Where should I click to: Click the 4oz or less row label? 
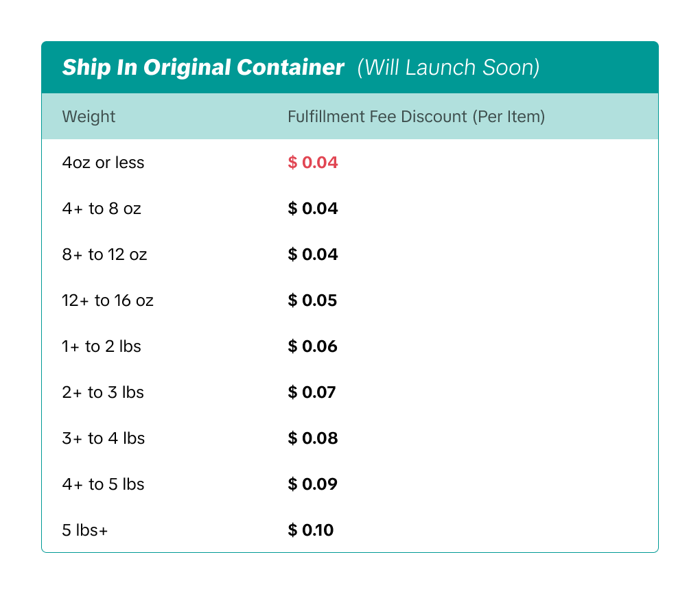(x=103, y=163)
